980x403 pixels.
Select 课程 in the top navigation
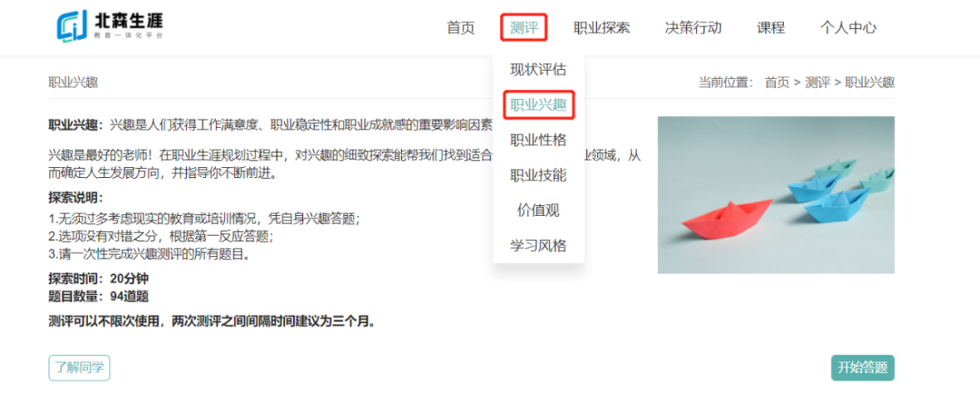770,27
